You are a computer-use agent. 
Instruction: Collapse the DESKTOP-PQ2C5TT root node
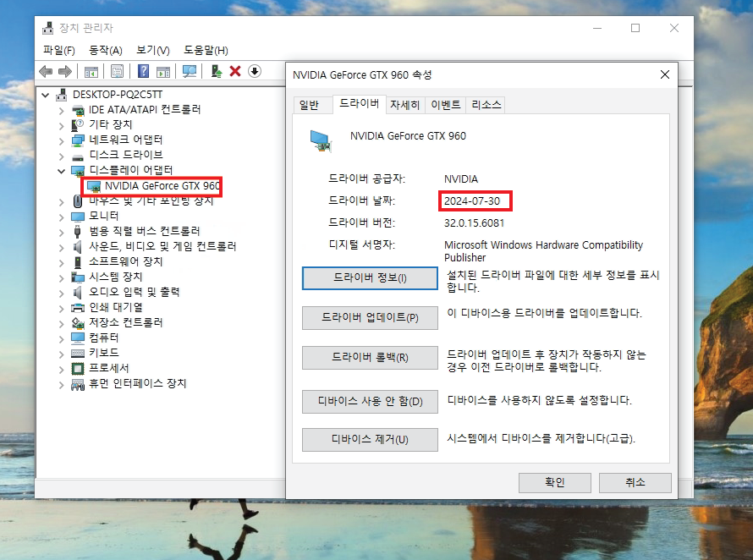[45, 95]
